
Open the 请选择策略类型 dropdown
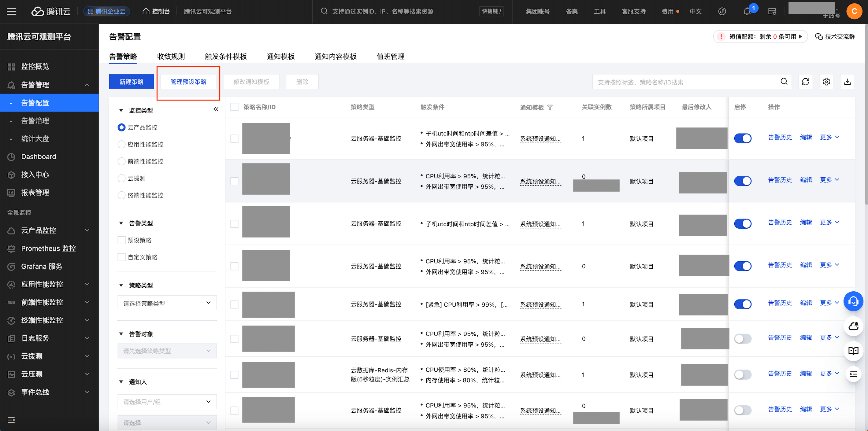[x=167, y=303]
